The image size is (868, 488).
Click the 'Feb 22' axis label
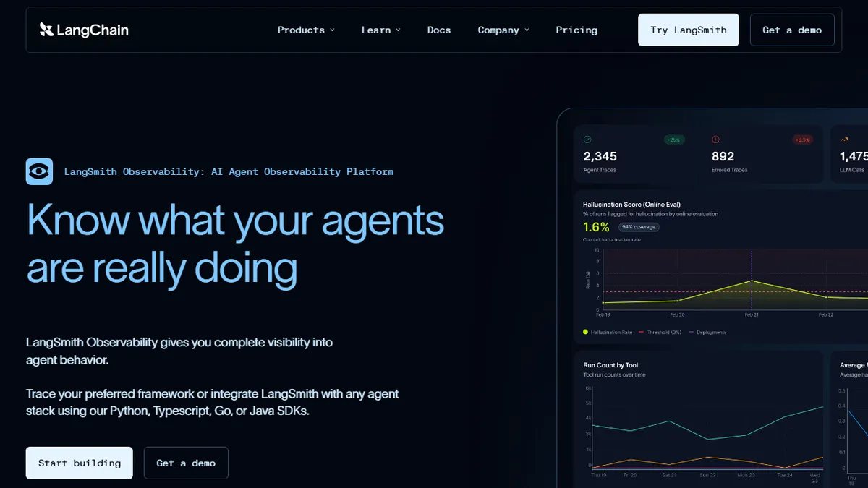[x=826, y=314]
